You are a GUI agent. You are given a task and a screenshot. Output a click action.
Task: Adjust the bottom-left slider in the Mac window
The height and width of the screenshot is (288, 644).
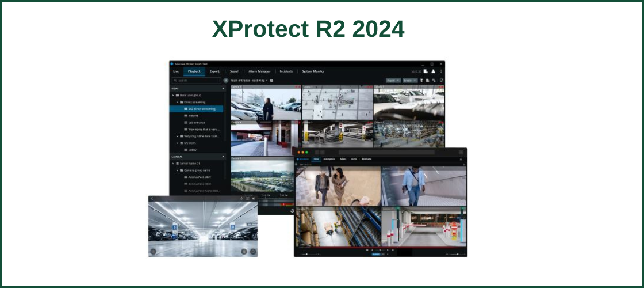click(308, 254)
